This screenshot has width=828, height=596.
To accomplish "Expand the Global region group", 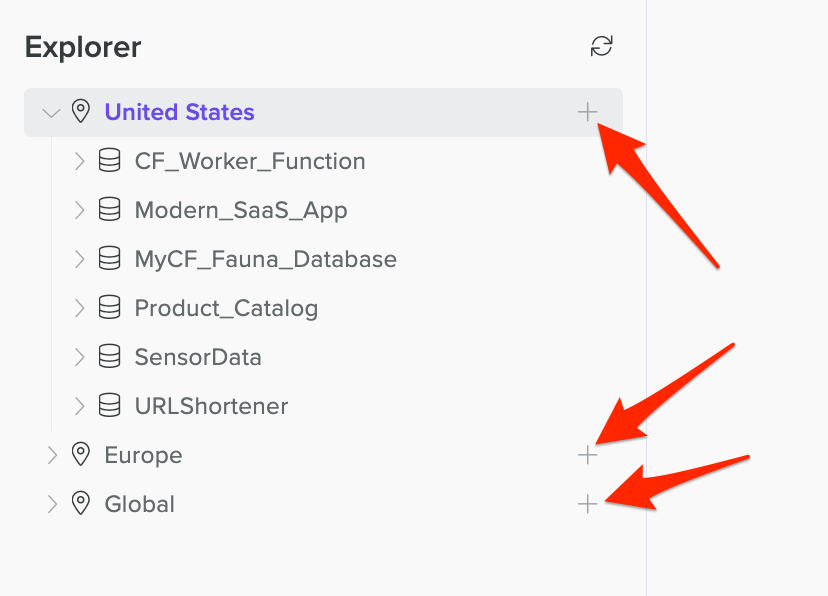I will 52,504.
